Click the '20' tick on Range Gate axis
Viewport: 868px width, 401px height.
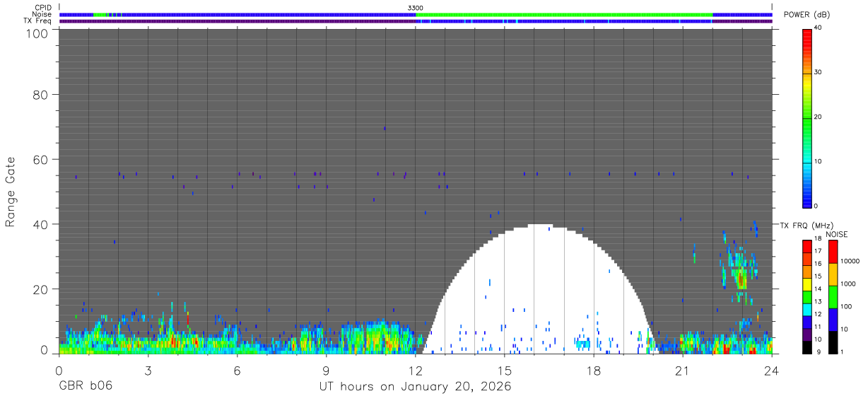pos(40,289)
